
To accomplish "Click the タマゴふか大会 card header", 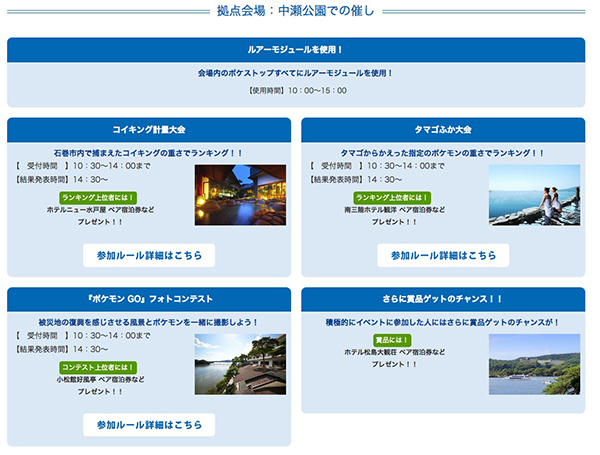I will (443, 130).
